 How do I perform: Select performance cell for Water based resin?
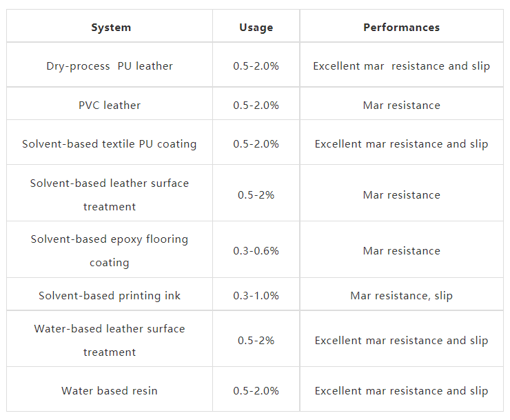[401, 391]
